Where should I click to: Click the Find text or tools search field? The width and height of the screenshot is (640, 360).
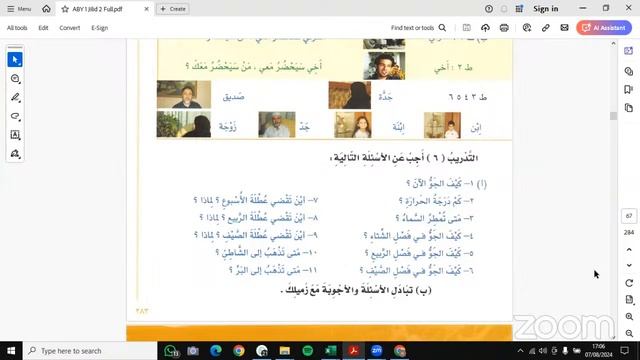[x=418, y=28]
